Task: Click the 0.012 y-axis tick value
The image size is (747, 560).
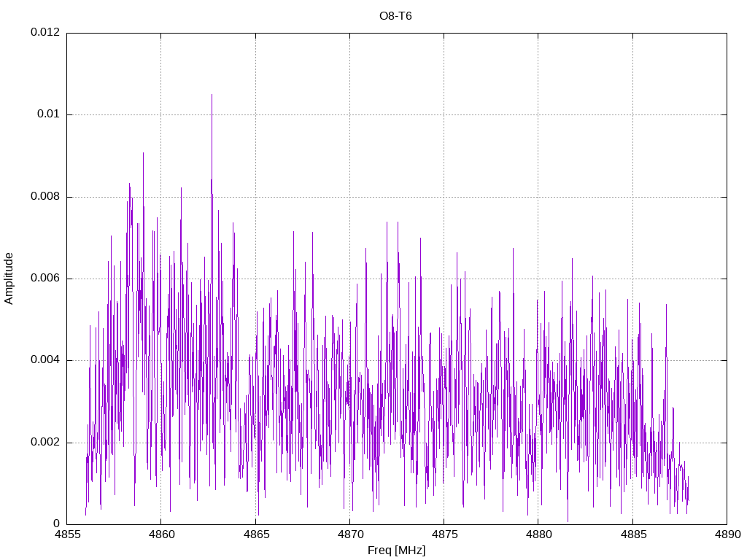Action: pyautogui.click(x=45, y=32)
